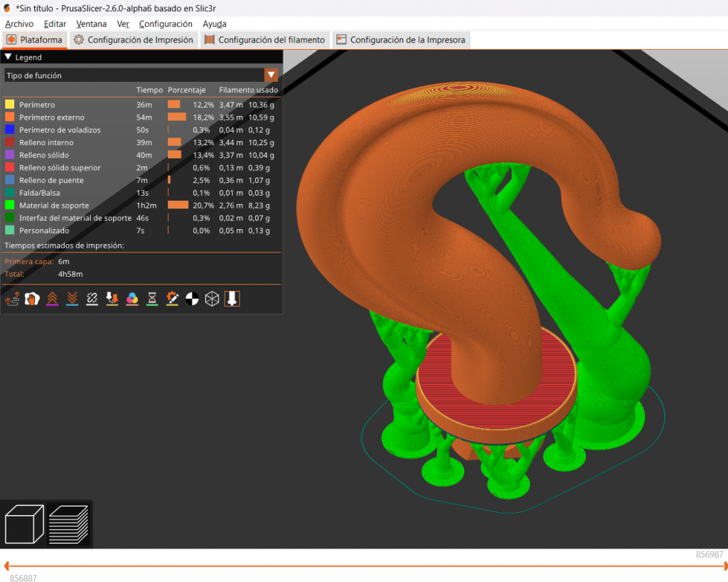Image resolution: width=728 pixels, height=582 pixels.
Task: Click the horizontal move slider's left handle
Action: pyautogui.click(x=6, y=567)
